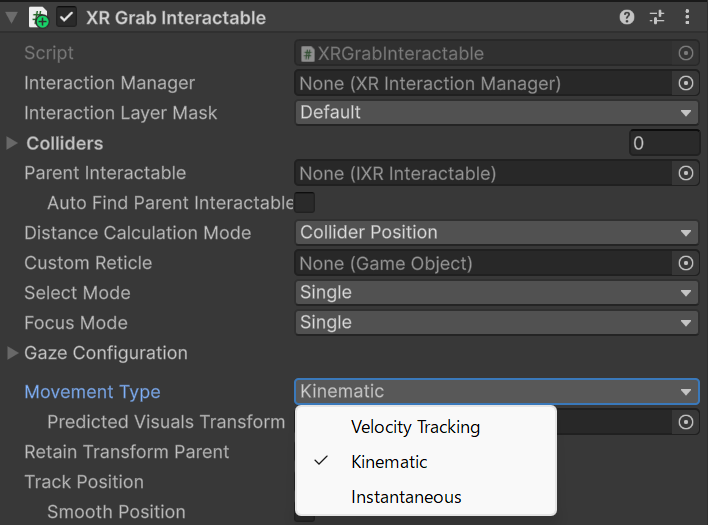Viewport: 708px width, 525px height.
Task: Click the Colliders size number field
Action: tap(664, 143)
